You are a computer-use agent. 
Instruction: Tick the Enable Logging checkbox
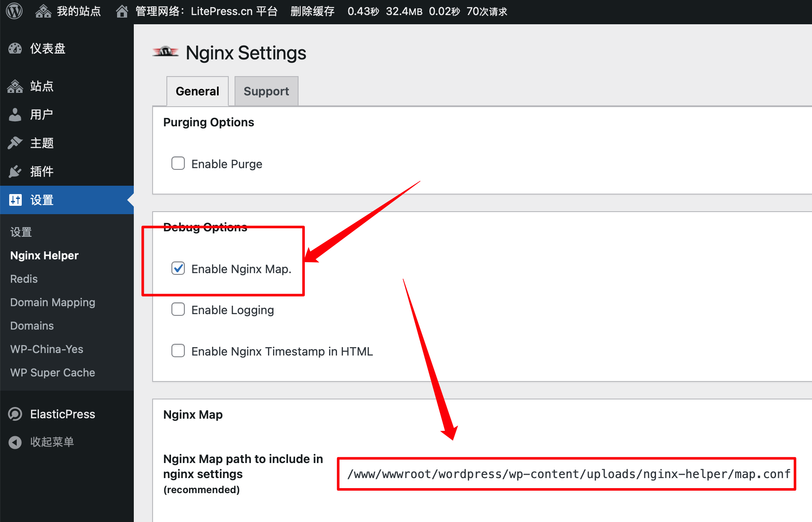coord(178,309)
